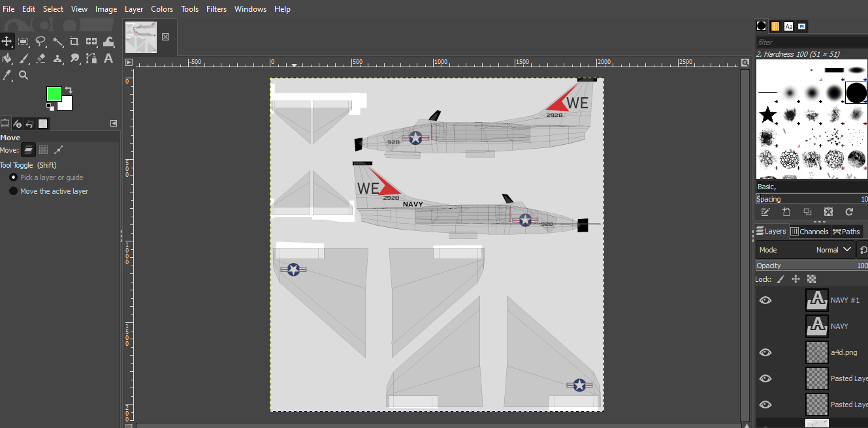Swap foreground and background colors

(x=69, y=90)
